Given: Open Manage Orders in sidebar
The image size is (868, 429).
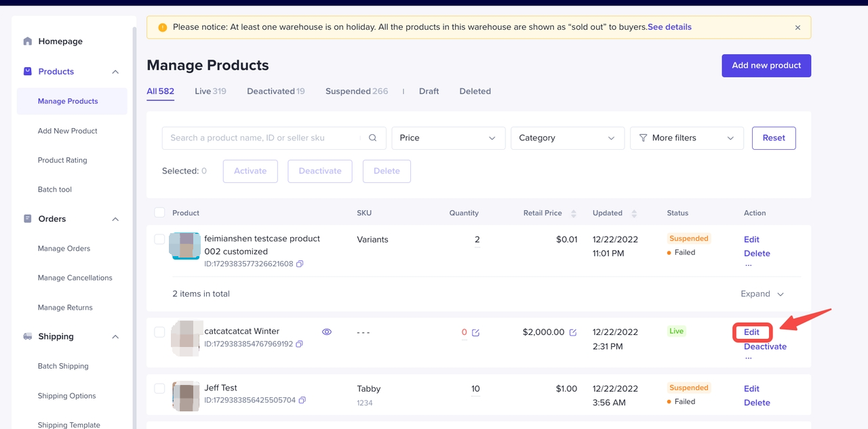Looking at the screenshot, I should click(x=64, y=249).
